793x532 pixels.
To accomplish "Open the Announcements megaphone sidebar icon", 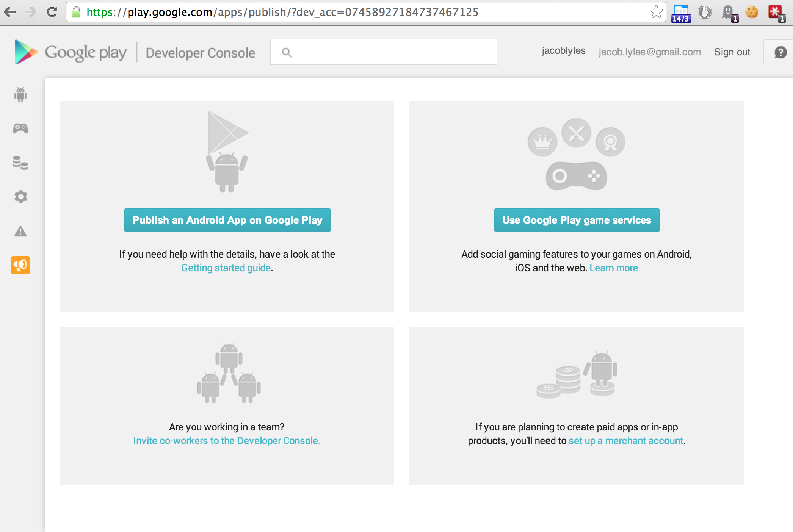I will point(20,265).
